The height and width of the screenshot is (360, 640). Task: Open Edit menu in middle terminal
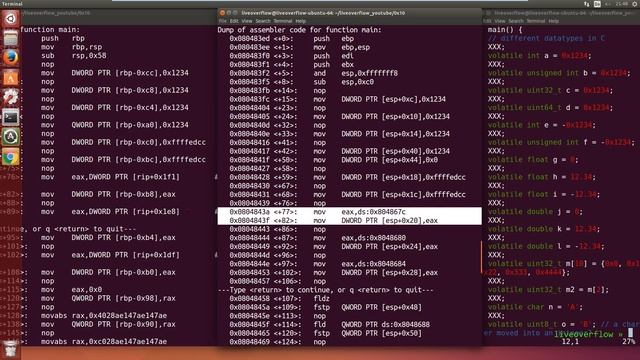pos(234,21)
